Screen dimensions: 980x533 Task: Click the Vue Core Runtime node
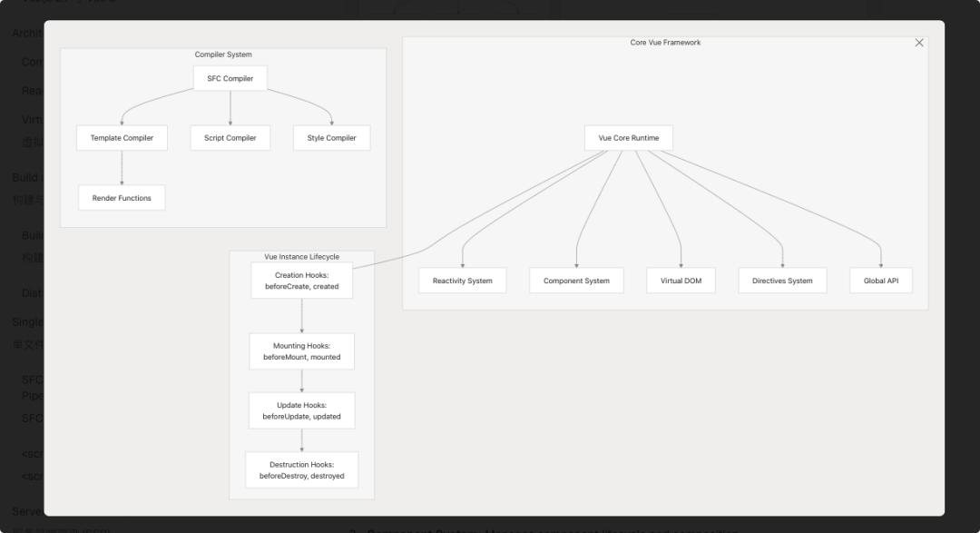629,138
